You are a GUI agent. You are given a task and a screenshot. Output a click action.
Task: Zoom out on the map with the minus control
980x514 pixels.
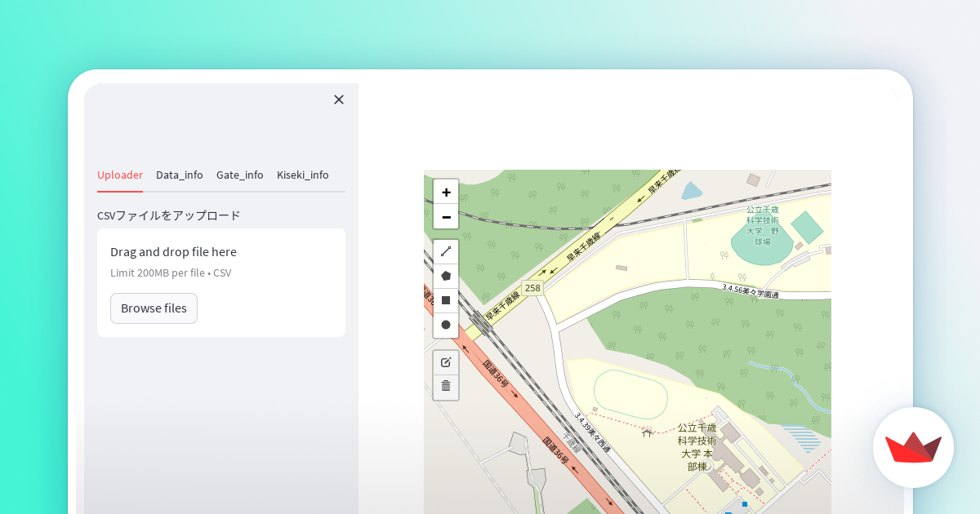[x=446, y=217]
